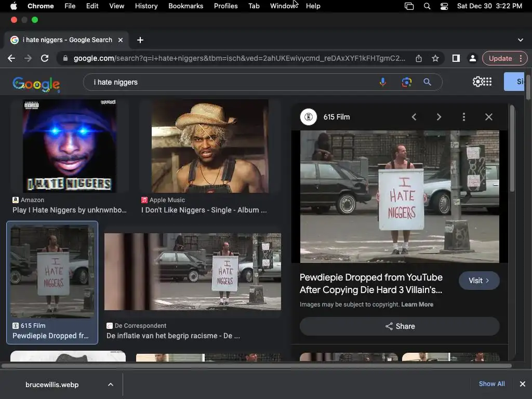Open Google quick settings gear
This screenshot has height=399, width=532.
[477, 82]
